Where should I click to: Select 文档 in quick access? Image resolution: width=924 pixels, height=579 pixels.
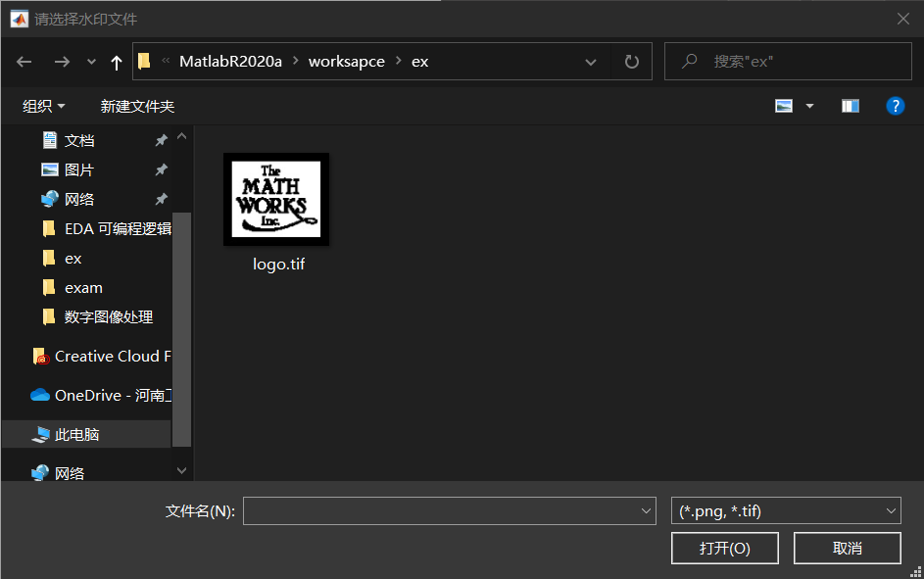click(79, 140)
